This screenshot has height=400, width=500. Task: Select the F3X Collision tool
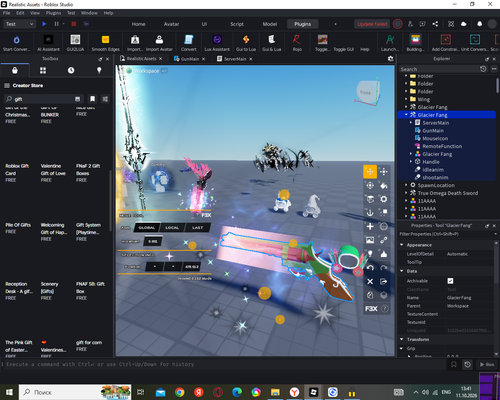pyautogui.click(x=384, y=213)
